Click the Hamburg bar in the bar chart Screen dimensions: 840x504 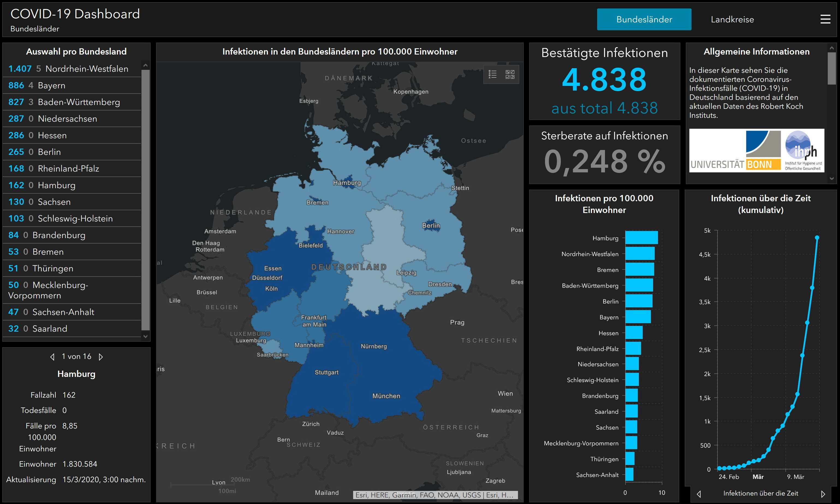pyautogui.click(x=641, y=238)
